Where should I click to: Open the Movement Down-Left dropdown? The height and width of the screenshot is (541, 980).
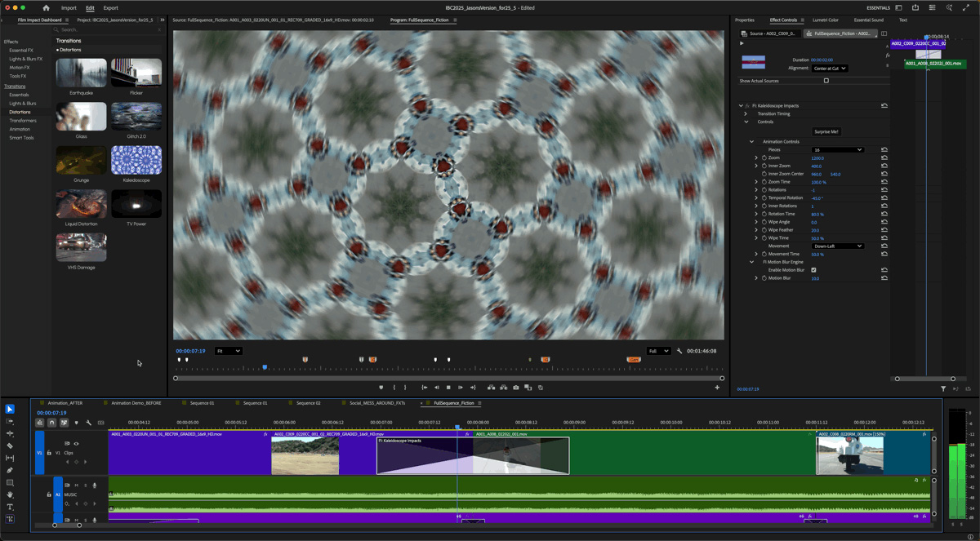(837, 246)
